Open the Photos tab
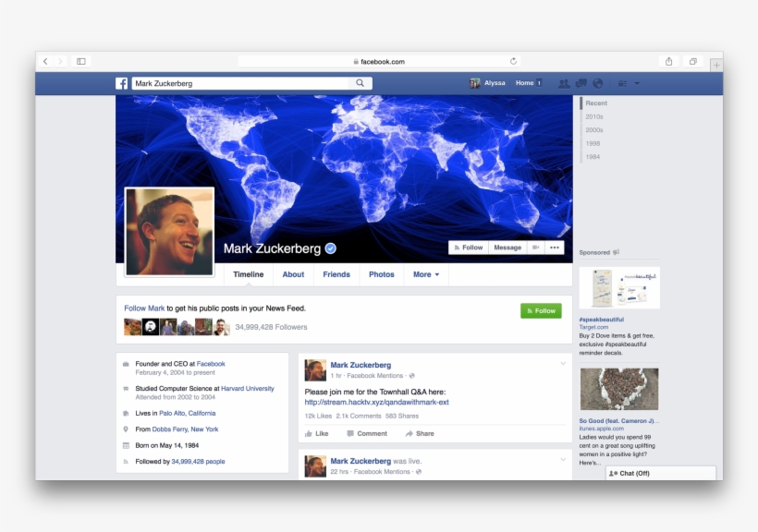The width and height of the screenshot is (758, 532). (x=382, y=274)
